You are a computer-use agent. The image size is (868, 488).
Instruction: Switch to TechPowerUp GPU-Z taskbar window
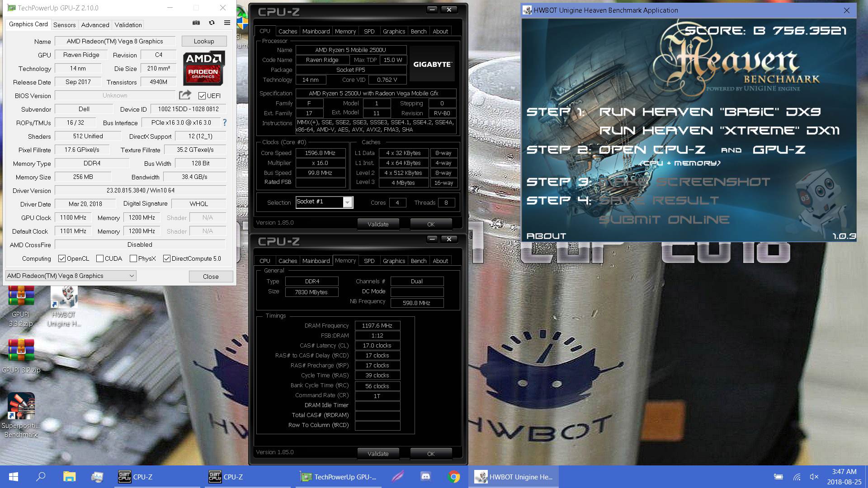[x=338, y=477]
